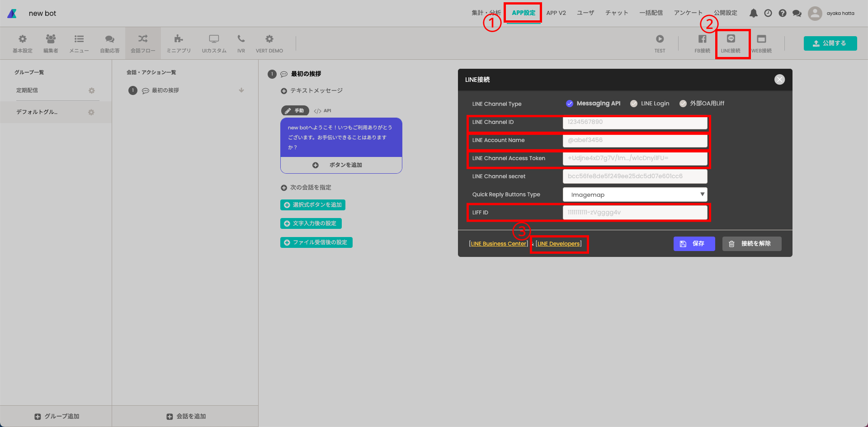Open the WEB接続 window icon
The image size is (868, 427).
coord(762,39)
